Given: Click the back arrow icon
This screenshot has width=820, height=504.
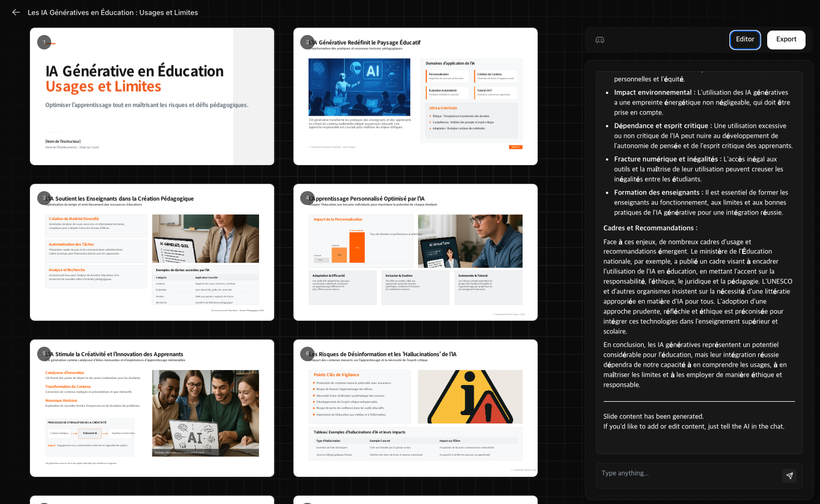Looking at the screenshot, I should (x=16, y=12).
